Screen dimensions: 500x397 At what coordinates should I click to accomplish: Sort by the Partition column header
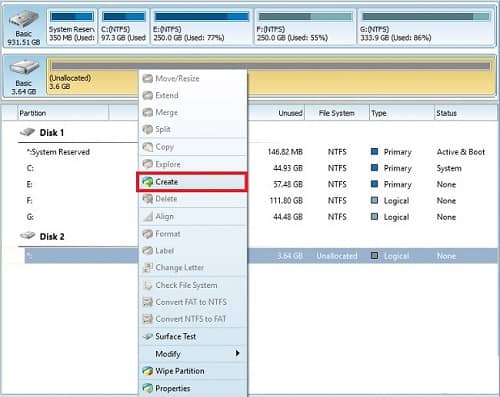pos(63,113)
